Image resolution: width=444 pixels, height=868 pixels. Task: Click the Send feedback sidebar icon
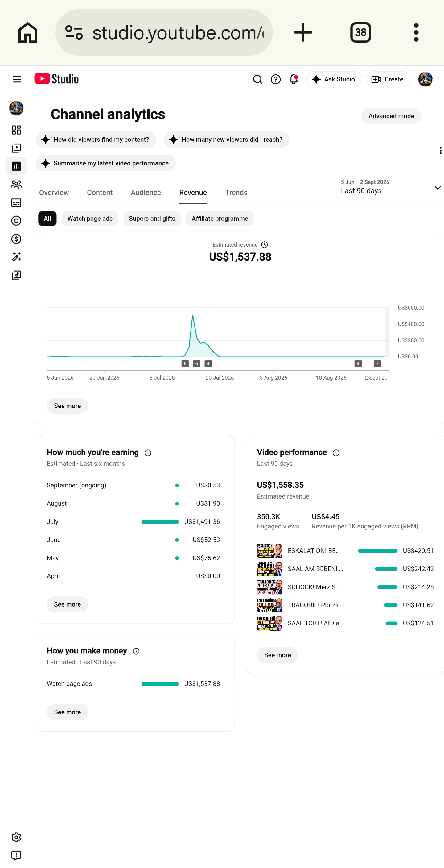16,855
